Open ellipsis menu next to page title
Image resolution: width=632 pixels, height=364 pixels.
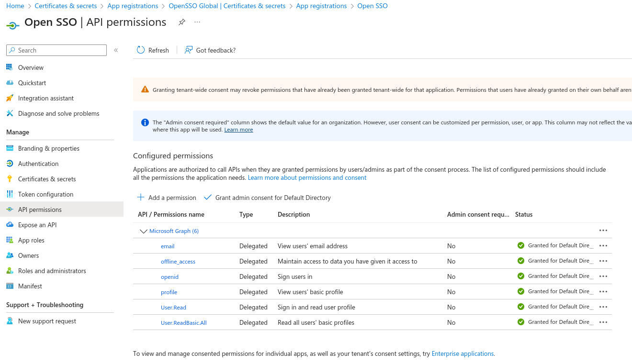tap(197, 22)
